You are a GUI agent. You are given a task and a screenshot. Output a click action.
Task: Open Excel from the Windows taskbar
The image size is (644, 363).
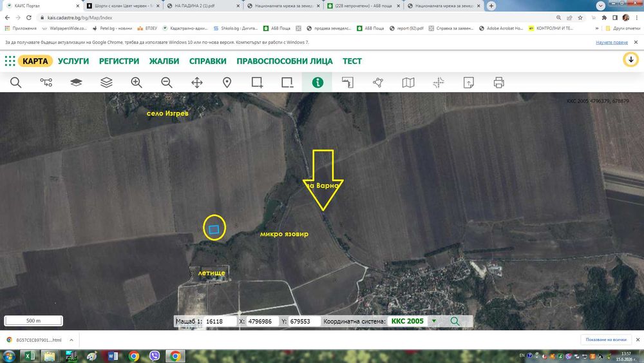(x=29, y=356)
